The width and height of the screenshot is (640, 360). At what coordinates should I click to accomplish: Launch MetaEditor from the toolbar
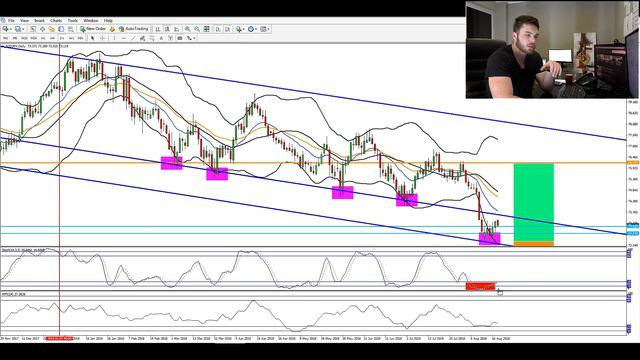[112, 29]
